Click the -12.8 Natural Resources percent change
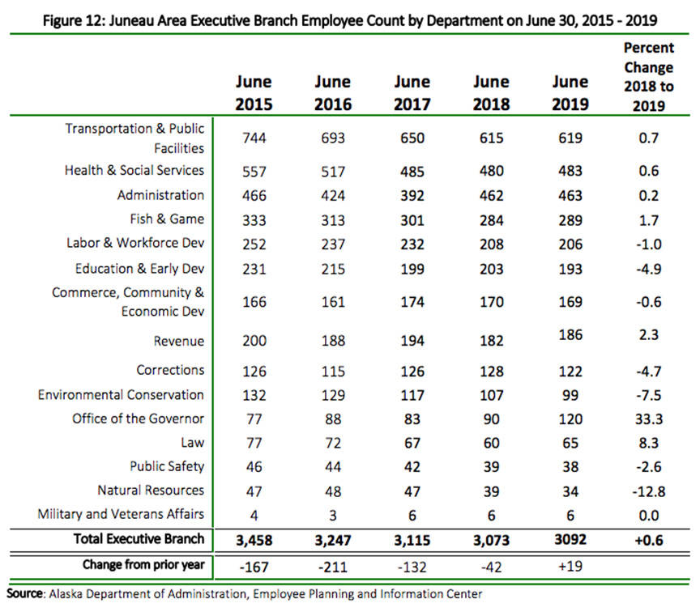The height and width of the screenshot is (612, 700). coord(649,491)
